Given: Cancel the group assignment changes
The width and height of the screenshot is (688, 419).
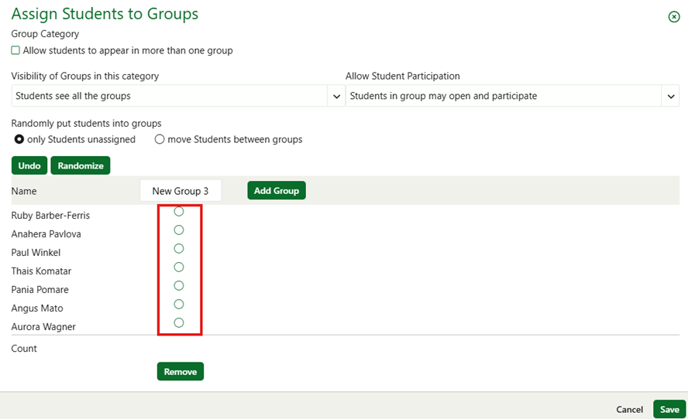Looking at the screenshot, I should pyautogui.click(x=629, y=409).
